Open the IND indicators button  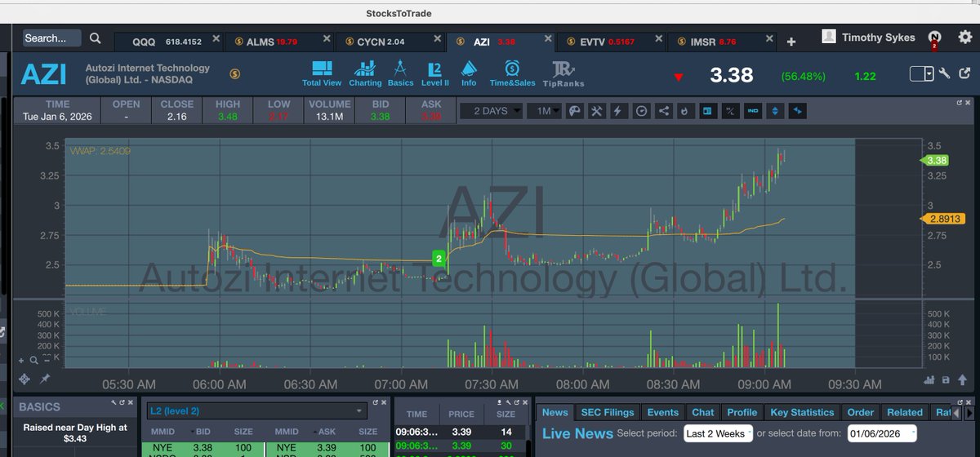click(x=752, y=111)
